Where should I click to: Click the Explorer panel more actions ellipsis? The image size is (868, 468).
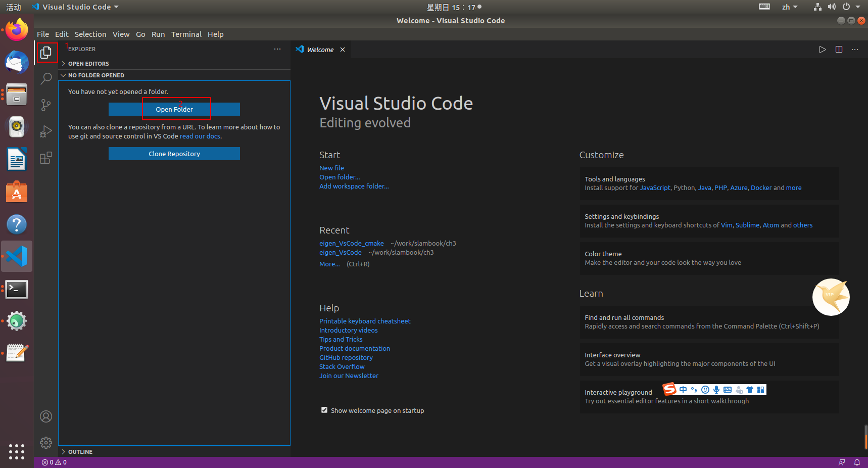coord(277,49)
